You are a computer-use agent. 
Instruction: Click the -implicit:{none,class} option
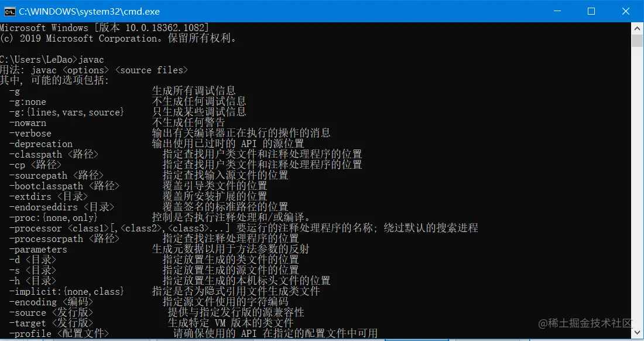67,292
